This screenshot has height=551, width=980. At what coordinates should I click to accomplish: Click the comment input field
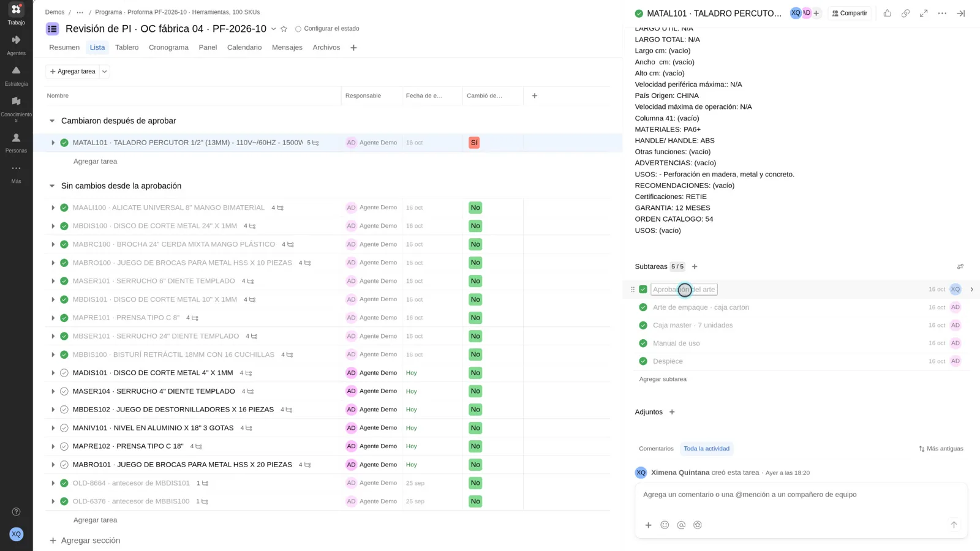(801, 495)
